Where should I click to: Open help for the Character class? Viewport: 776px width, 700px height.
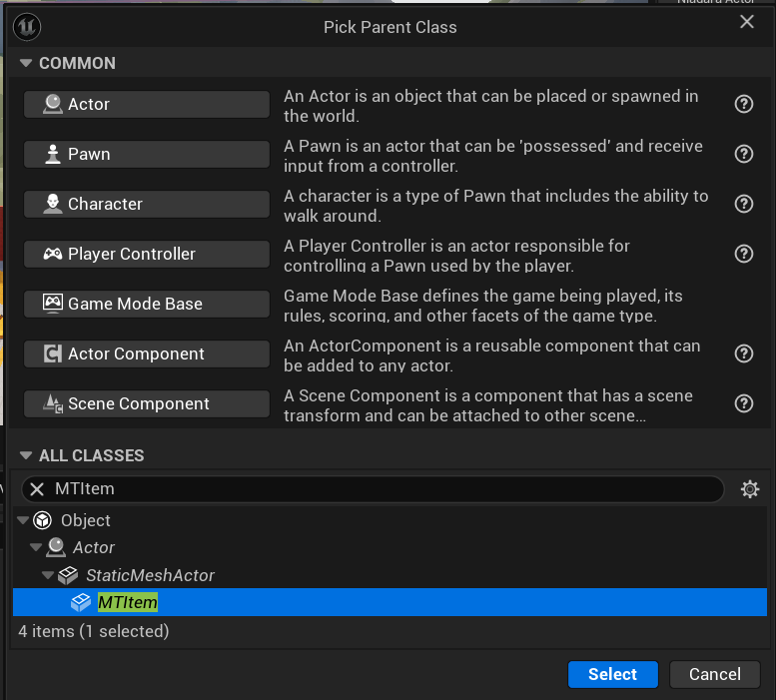point(743,204)
